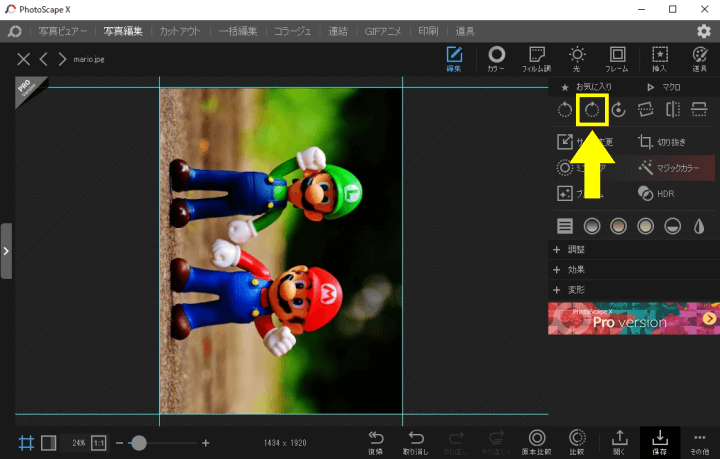Click the bloom sparkle-square icon

tap(565, 193)
